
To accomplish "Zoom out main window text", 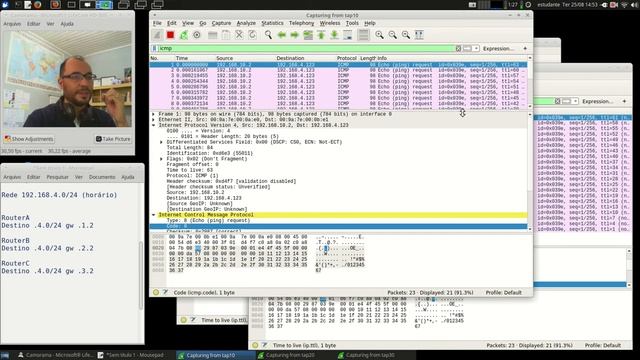I will coord(393,35).
